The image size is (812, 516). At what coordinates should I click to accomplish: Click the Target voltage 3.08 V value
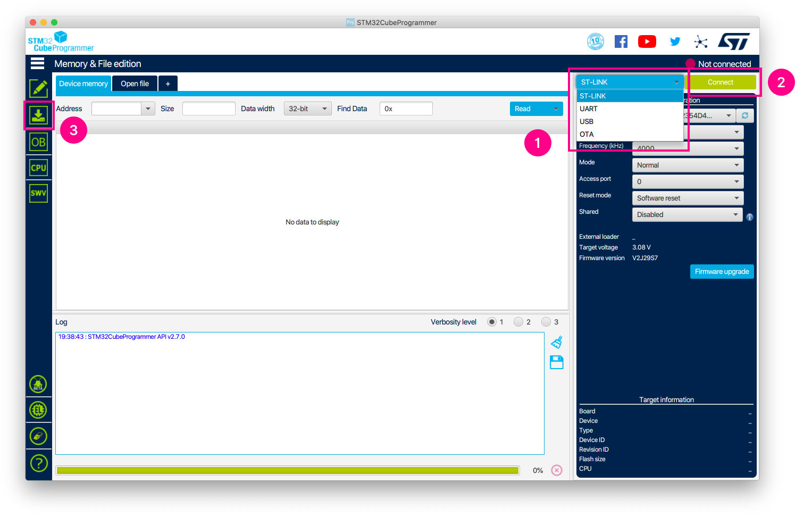coord(641,247)
